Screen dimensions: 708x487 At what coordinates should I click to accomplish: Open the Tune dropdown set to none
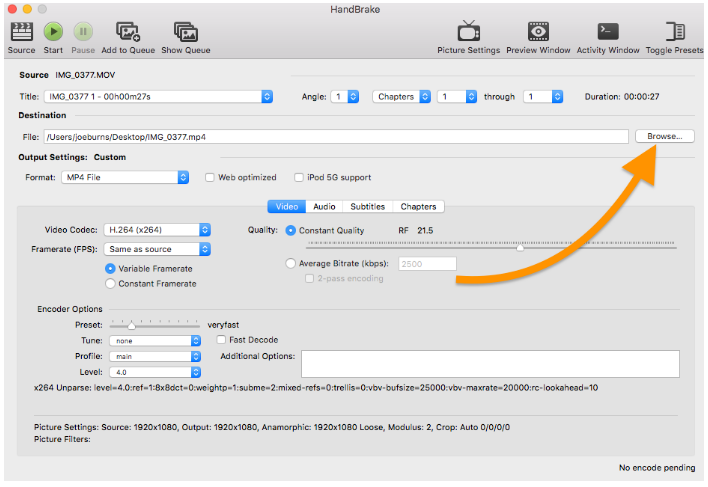(155, 341)
